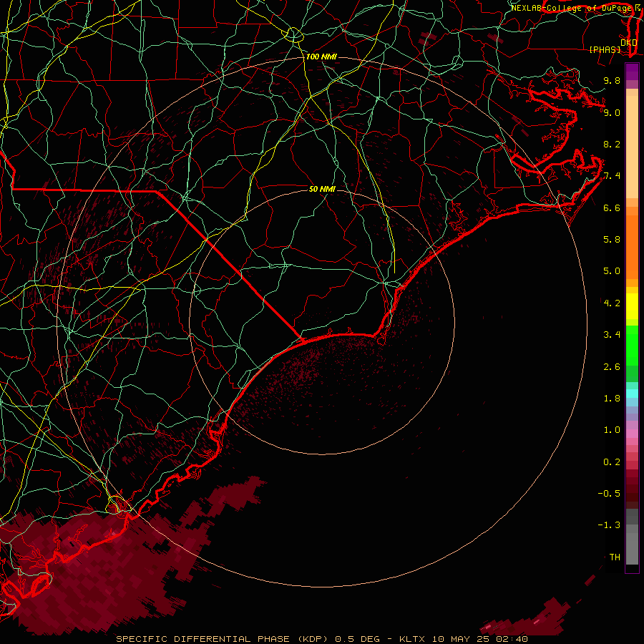
Task: Click the "[PHAS]" units label
Action: 605,49
